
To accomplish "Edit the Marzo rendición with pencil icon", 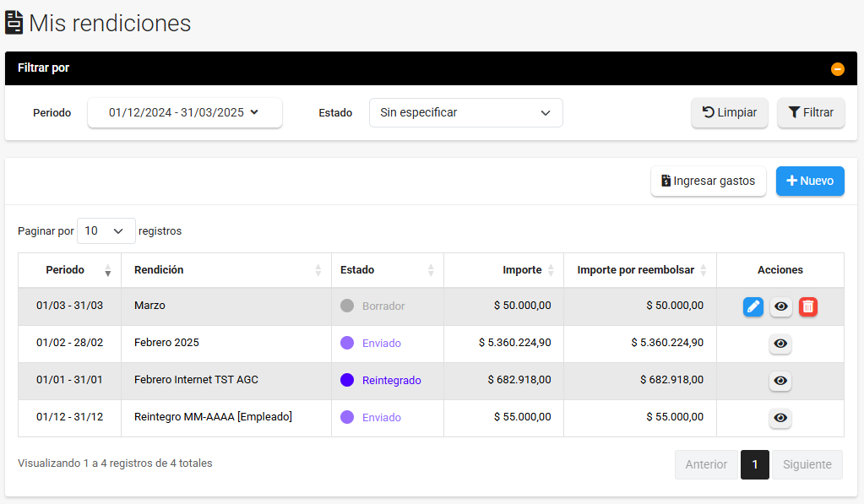I will [x=753, y=306].
